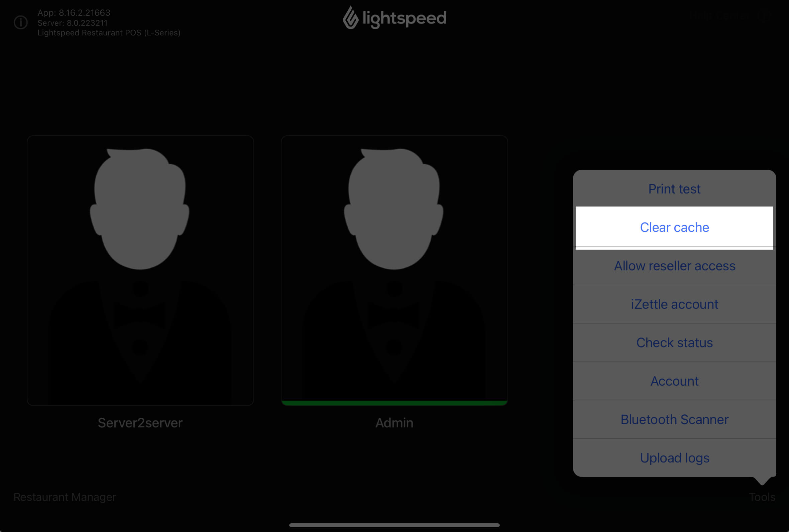
Task: Select Upload logs entry
Action: 674,458
